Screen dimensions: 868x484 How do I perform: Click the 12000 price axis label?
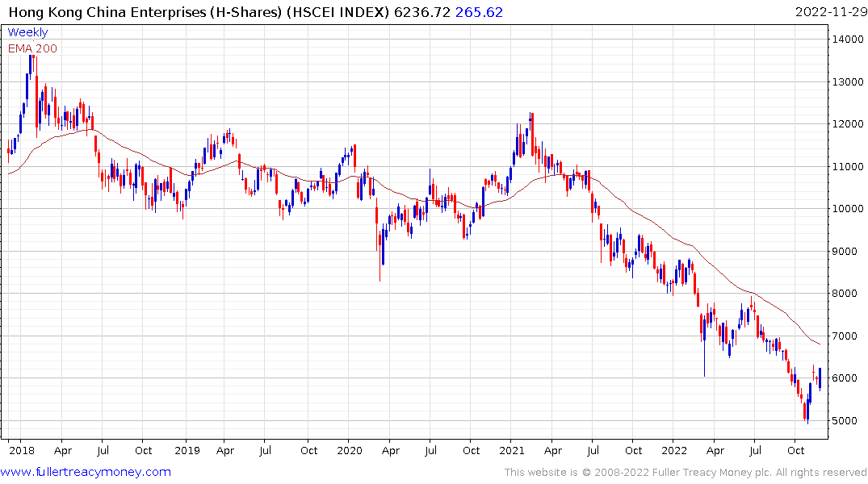click(847, 124)
